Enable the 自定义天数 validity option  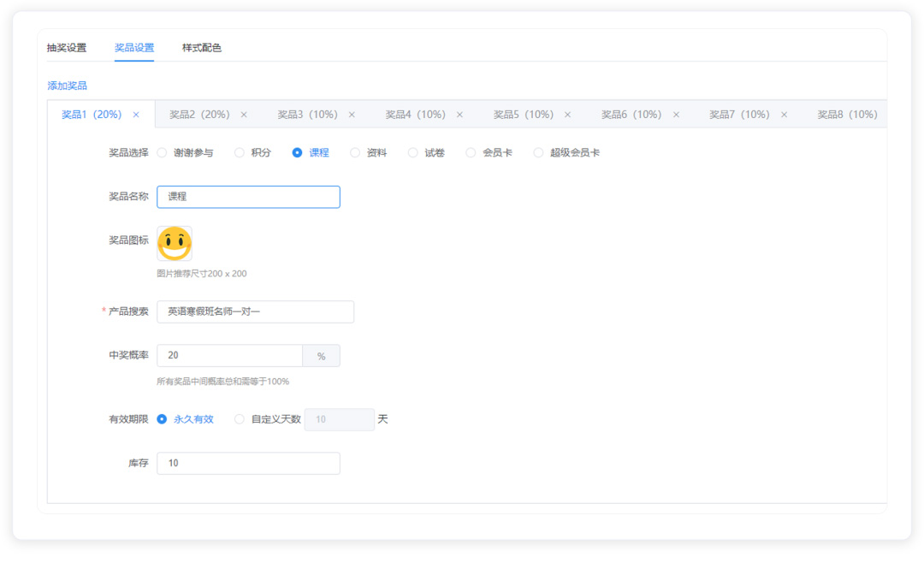click(240, 419)
